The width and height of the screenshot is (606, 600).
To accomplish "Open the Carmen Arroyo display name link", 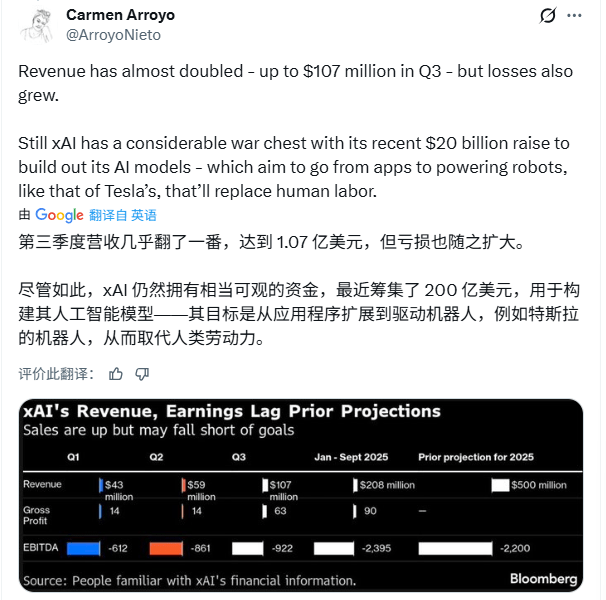I will pyautogui.click(x=119, y=14).
